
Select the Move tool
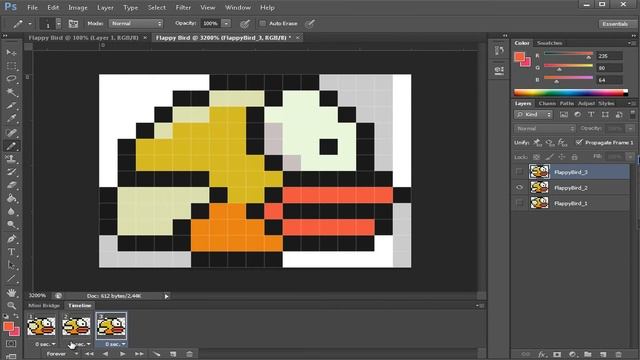coord(11,52)
